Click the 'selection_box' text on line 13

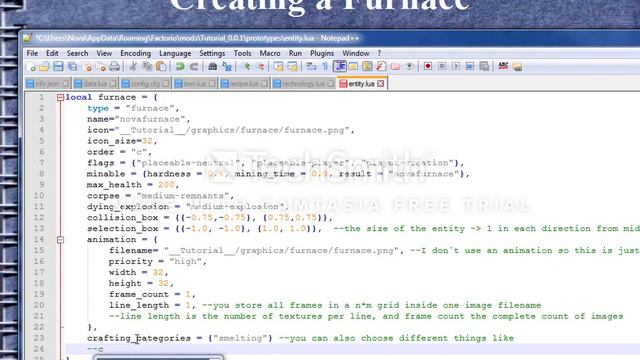pos(122,229)
